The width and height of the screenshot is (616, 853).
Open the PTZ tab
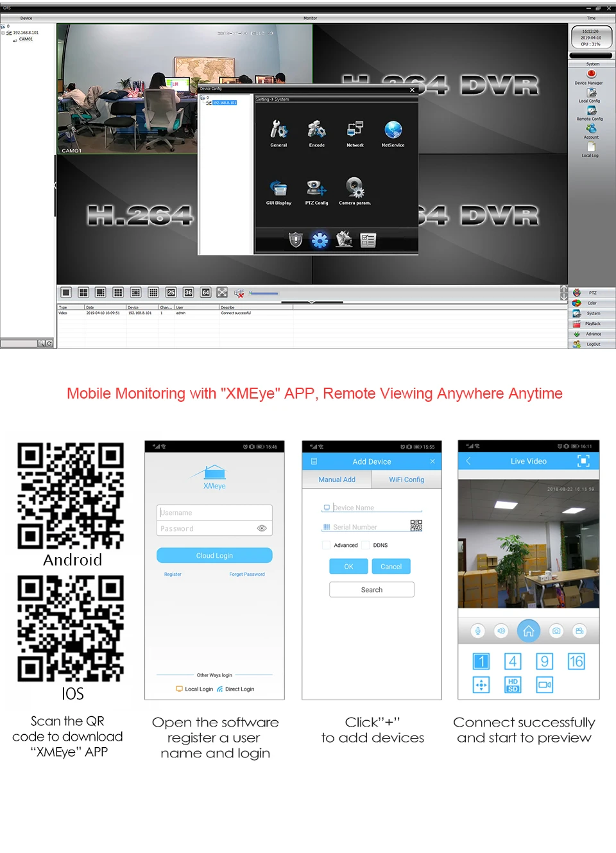[592, 293]
